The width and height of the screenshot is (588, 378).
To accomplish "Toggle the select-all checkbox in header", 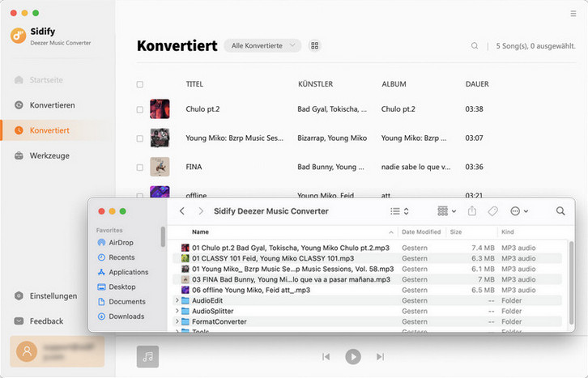I will [140, 84].
